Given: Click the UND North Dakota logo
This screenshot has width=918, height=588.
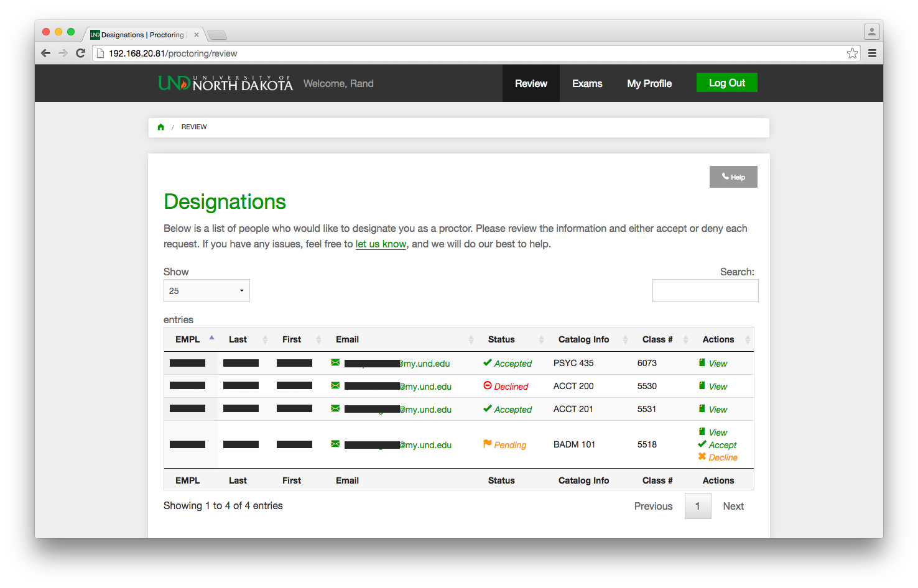Looking at the screenshot, I should (x=225, y=83).
